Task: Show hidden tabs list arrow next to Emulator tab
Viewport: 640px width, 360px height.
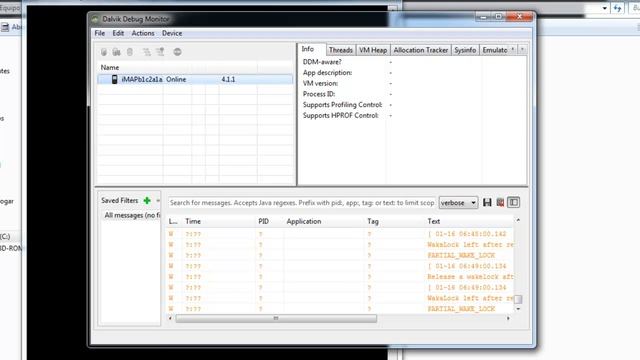Action: pyautogui.click(x=513, y=49)
